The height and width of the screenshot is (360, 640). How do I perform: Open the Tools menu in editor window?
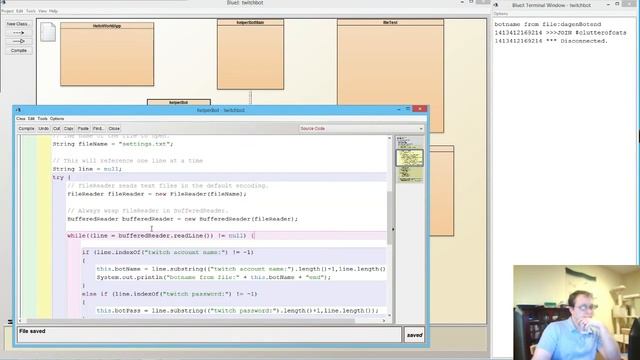coord(42,119)
